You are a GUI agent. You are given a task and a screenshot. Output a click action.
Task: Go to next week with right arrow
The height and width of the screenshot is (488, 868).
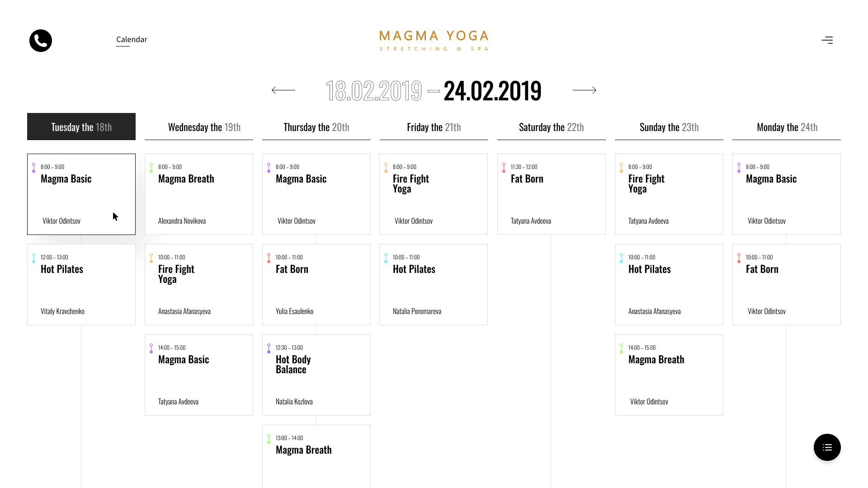(x=584, y=90)
